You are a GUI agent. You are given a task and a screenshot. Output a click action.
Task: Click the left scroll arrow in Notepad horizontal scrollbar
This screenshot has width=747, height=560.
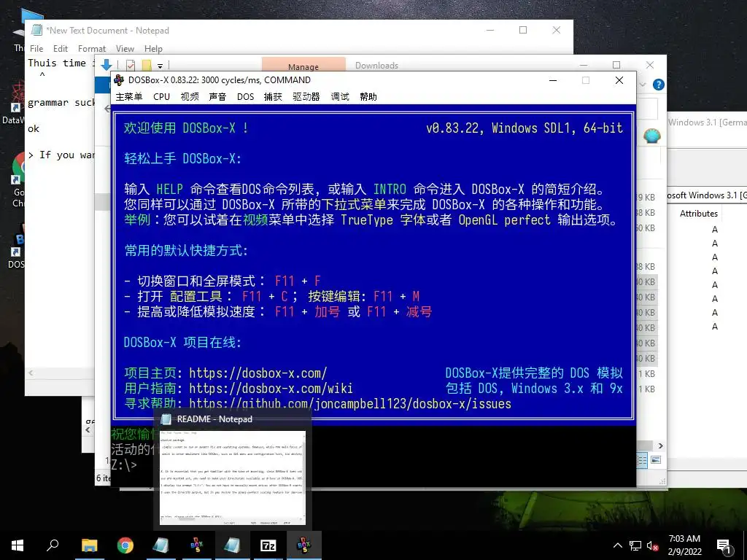pyautogui.click(x=31, y=373)
